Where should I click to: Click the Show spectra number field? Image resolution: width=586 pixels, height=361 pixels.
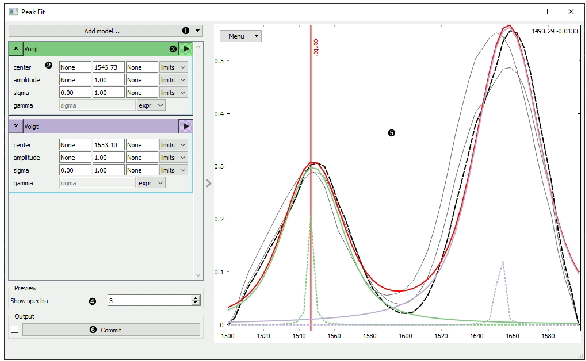150,300
